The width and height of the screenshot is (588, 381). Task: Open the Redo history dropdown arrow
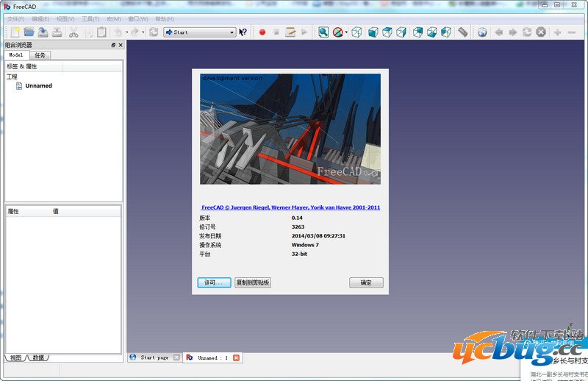coord(143,32)
